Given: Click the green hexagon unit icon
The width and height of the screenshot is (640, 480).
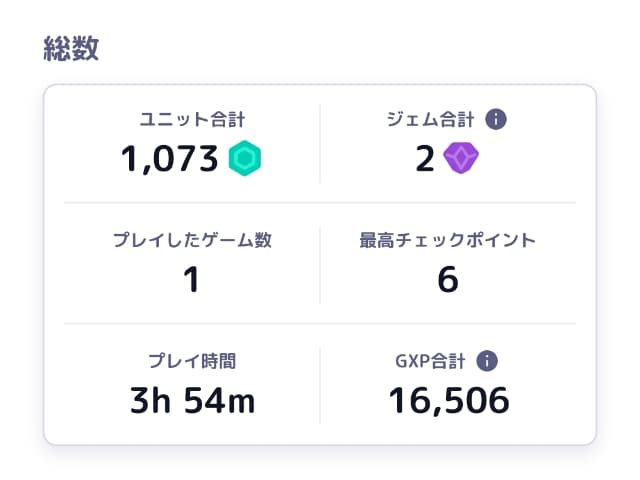Looking at the screenshot, I should pos(244,158).
